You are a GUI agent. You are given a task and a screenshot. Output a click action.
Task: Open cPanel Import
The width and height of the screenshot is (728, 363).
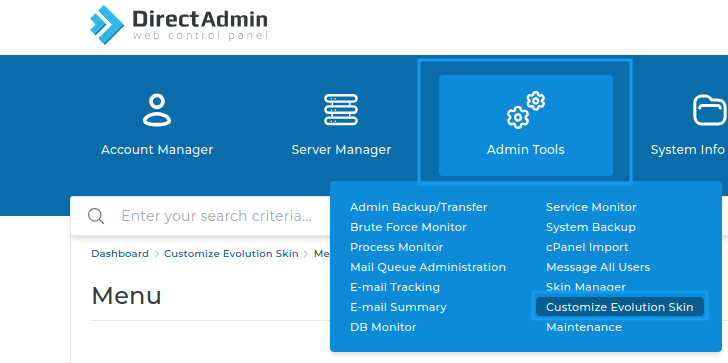[x=587, y=247]
